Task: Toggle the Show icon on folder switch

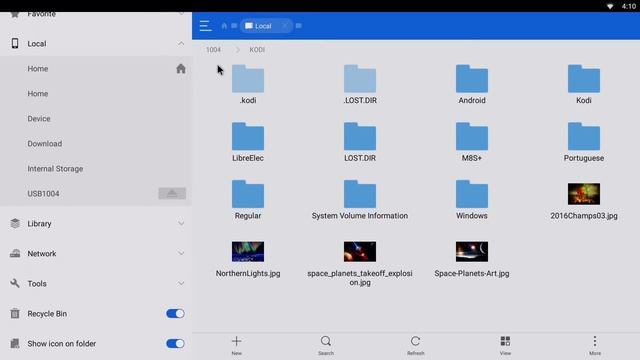Action: coord(175,344)
